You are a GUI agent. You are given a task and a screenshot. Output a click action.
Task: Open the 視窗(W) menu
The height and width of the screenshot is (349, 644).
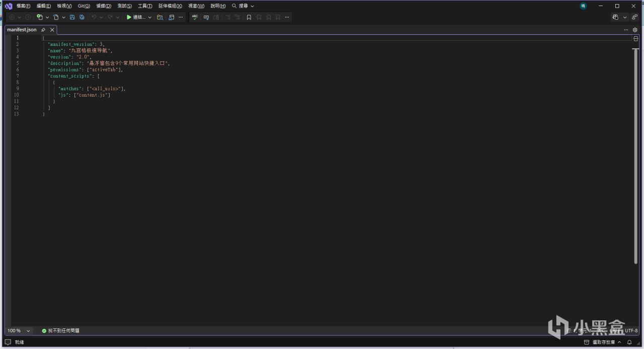[x=196, y=6]
